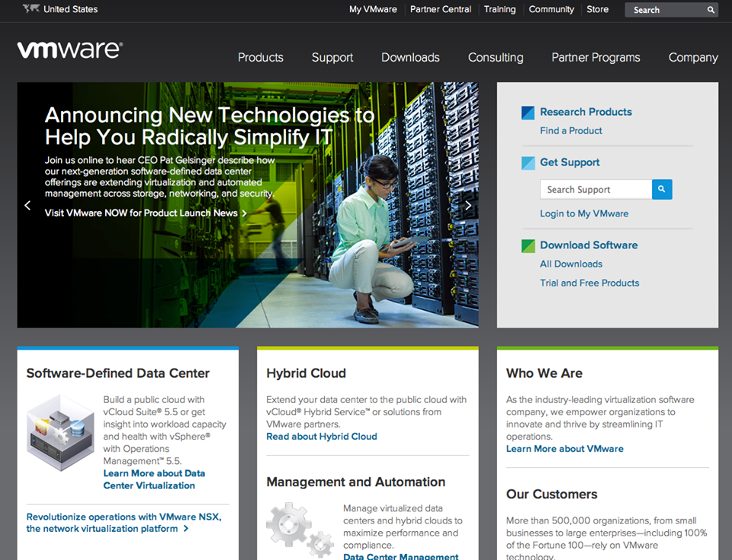Click the world map icon beside United States
The width and height of the screenshot is (732, 560).
(x=31, y=9)
